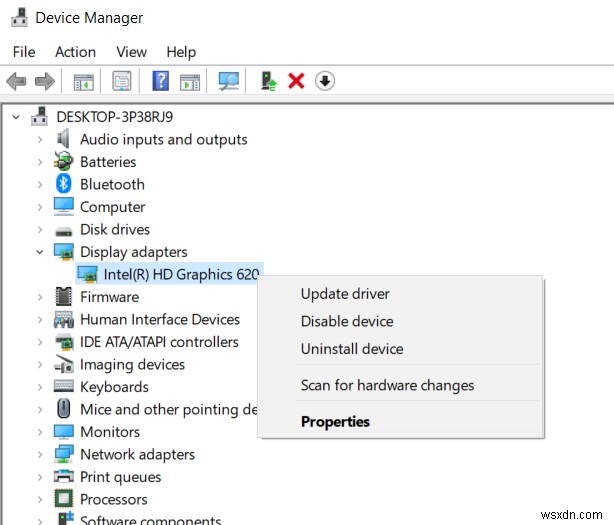Click scan for hardware changes toolbar icon
This screenshot has width=614, height=525.
pos(229,81)
